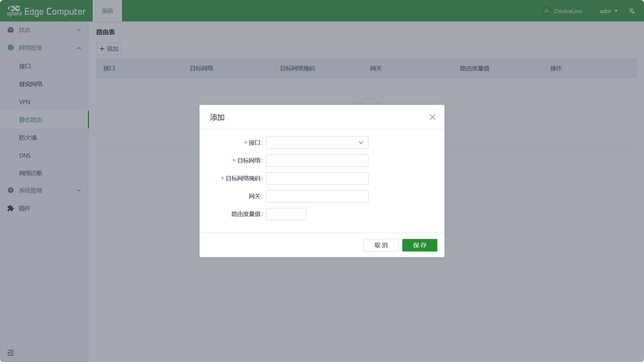The height and width of the screenshot is (362, 644).
Task: Expand the 状态 menu chevron
Action: (79, 30)
